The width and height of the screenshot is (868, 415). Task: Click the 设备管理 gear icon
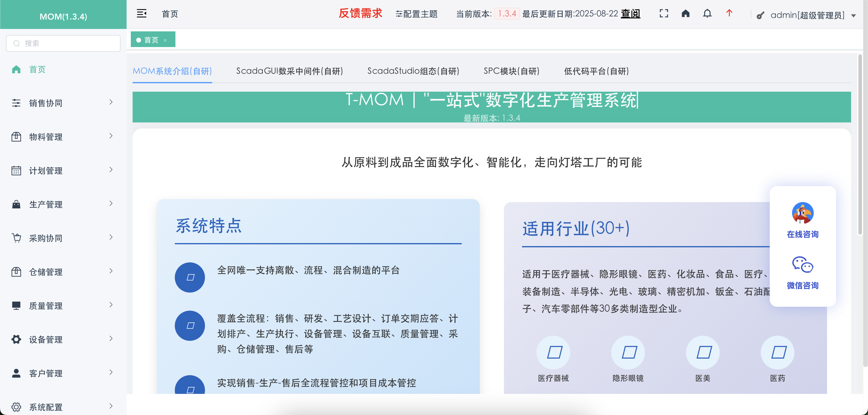click(x=16, y=339)
